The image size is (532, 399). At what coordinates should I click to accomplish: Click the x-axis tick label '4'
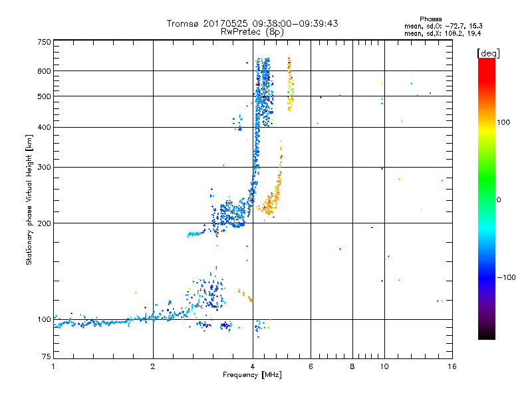[253, 366]
